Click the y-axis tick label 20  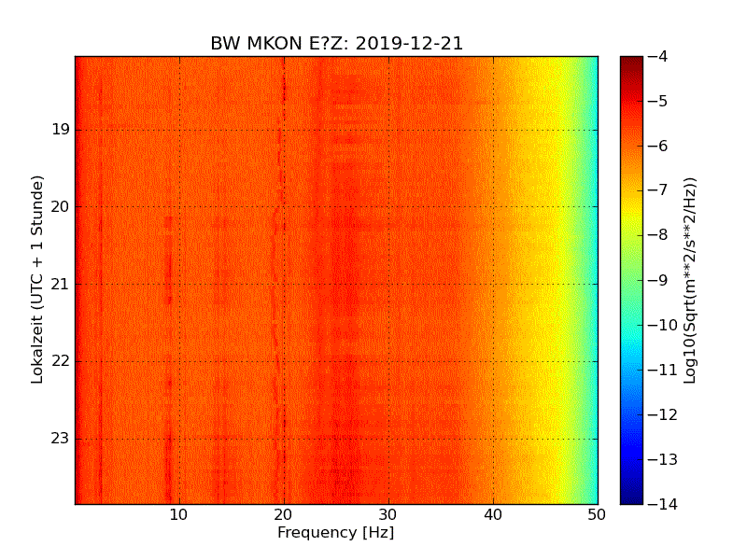coord(61,206)
